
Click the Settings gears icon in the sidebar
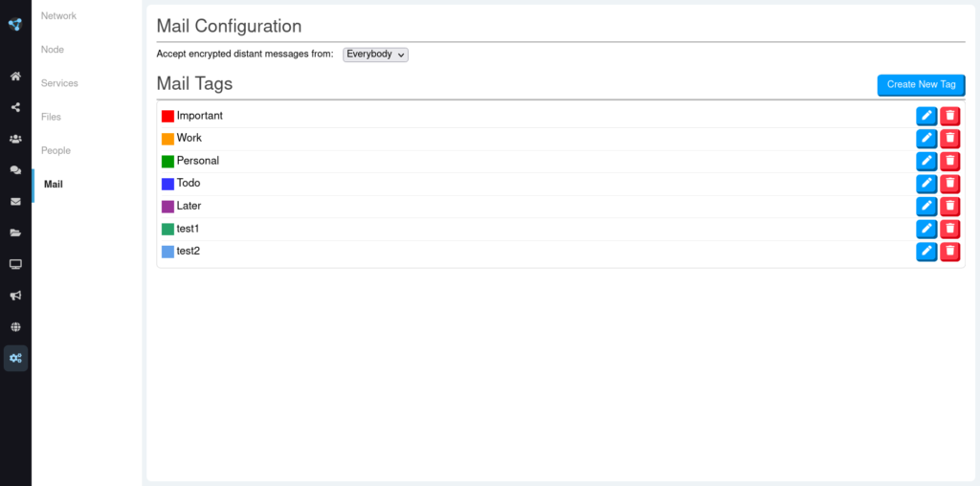(15, 359)
